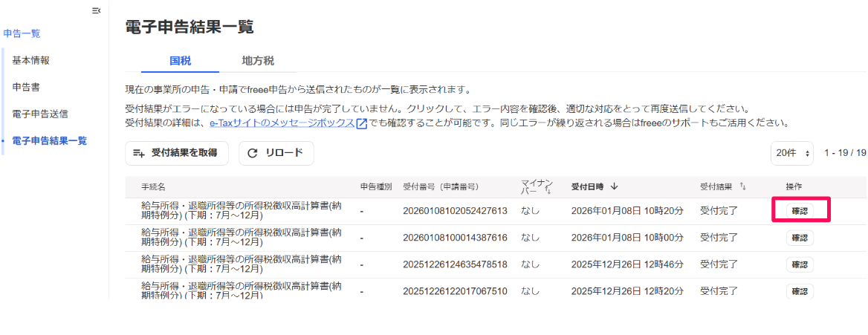This screenshot has width=868, height=335.
Task: Open 申告書 sidebar item
Action: click(26, 88)
